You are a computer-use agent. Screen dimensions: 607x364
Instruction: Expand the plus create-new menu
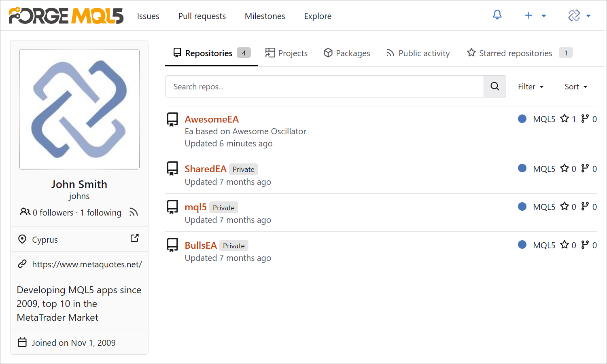click(535, 16)
